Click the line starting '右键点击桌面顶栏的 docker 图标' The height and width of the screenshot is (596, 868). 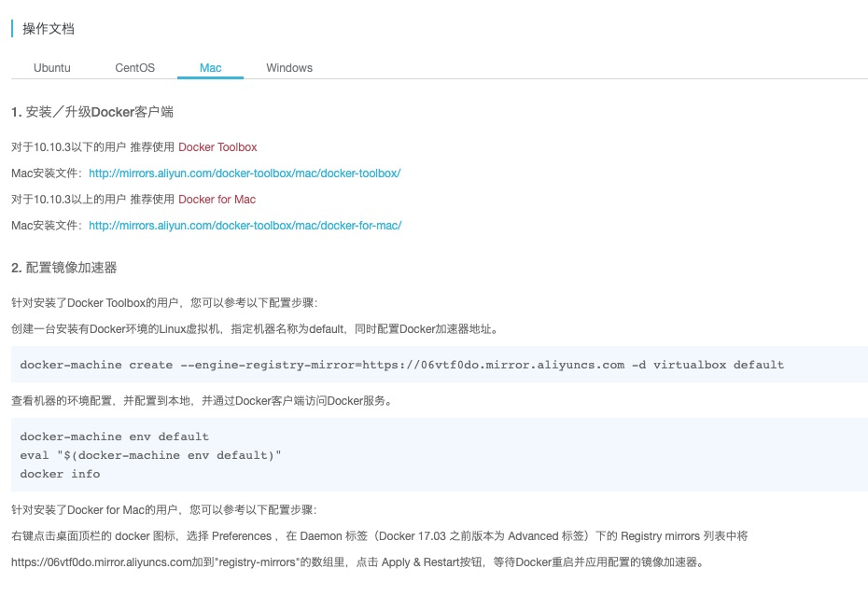tap(379, 535)
